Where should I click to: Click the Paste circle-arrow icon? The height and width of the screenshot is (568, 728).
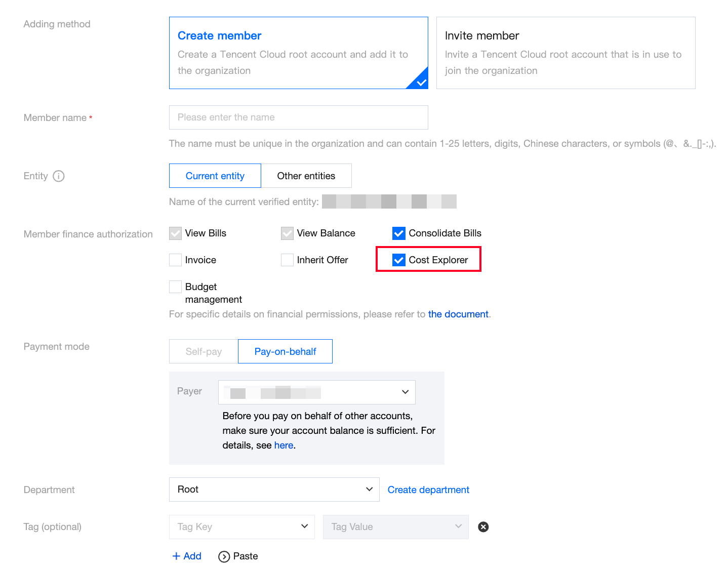224,556
